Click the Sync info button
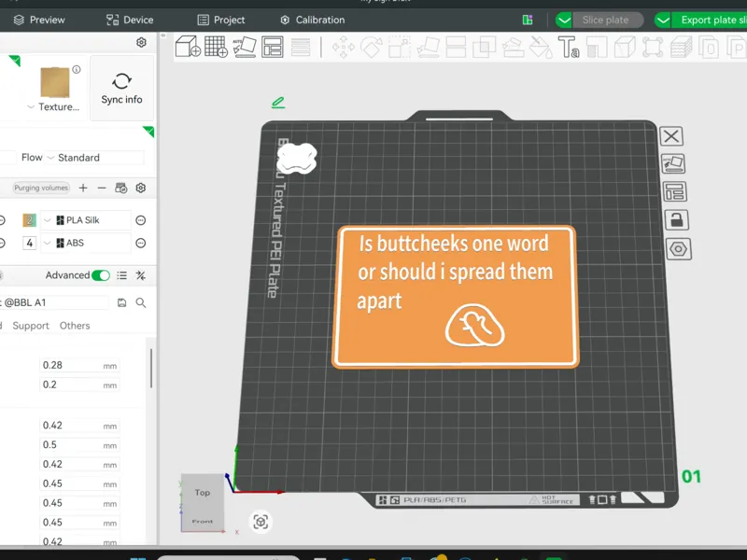 [121, 88]
